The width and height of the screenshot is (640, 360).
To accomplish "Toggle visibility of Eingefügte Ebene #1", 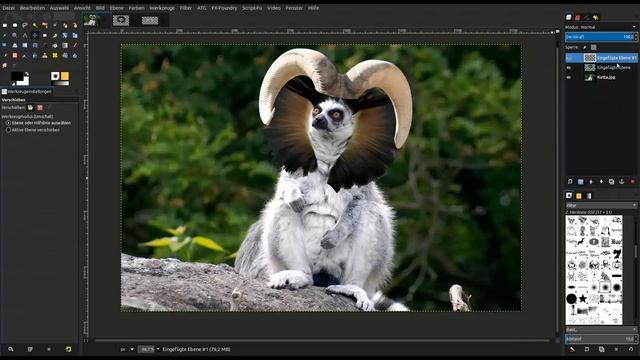I will pos(569,58).
